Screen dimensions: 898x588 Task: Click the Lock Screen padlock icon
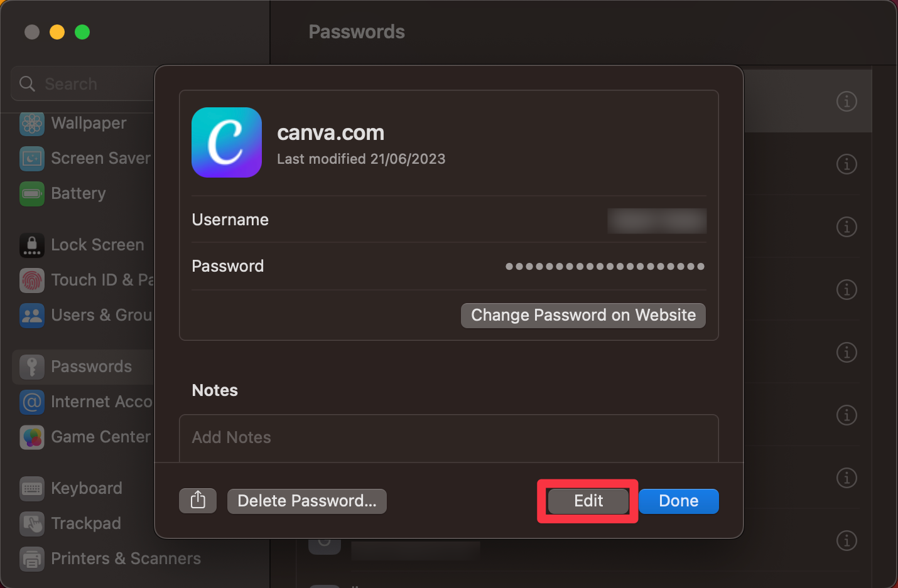click(32, 245)
